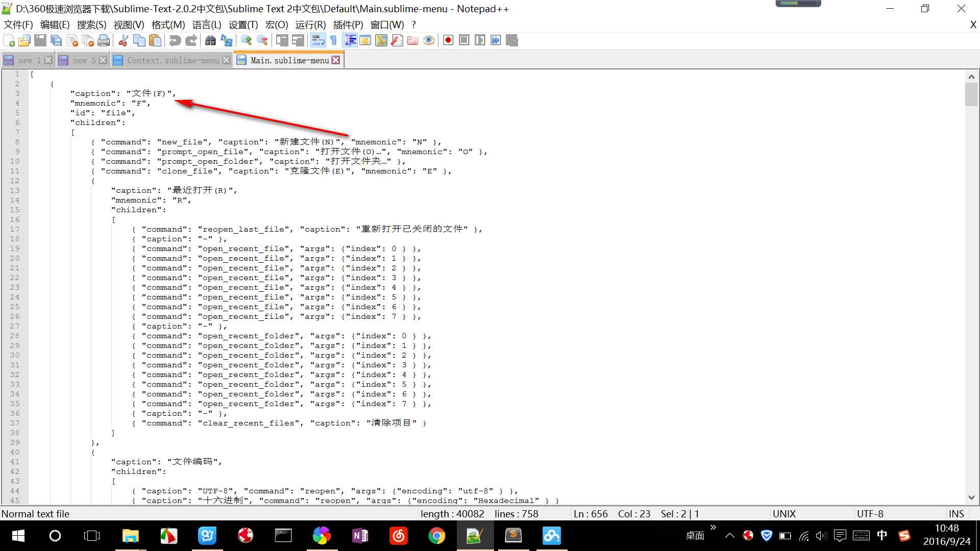980x551 pixels.
Task: Open the 插件(P) menu
Action: (x=348, y=25)
